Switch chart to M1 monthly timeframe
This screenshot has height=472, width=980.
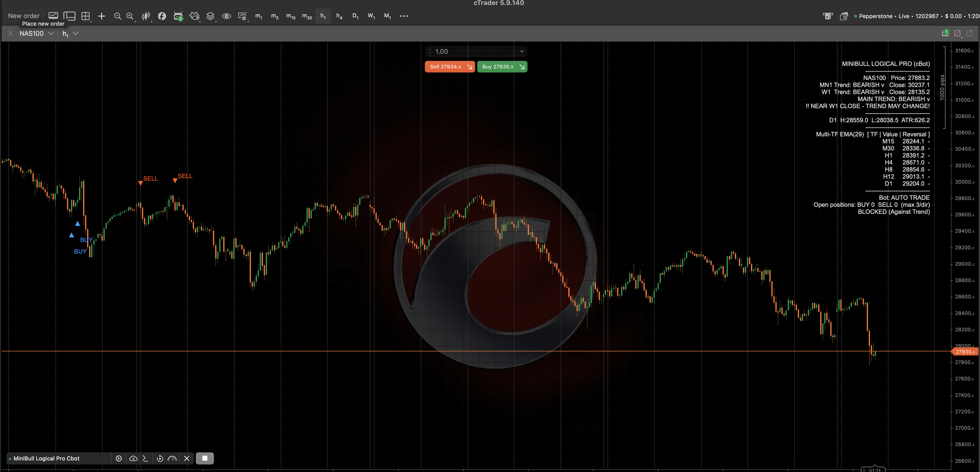(387, 16)
